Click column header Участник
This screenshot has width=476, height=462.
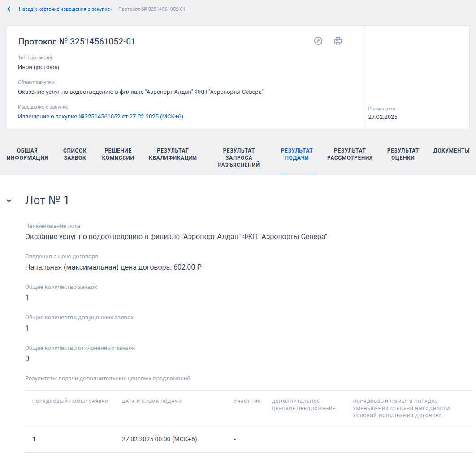tap(247, 401)
